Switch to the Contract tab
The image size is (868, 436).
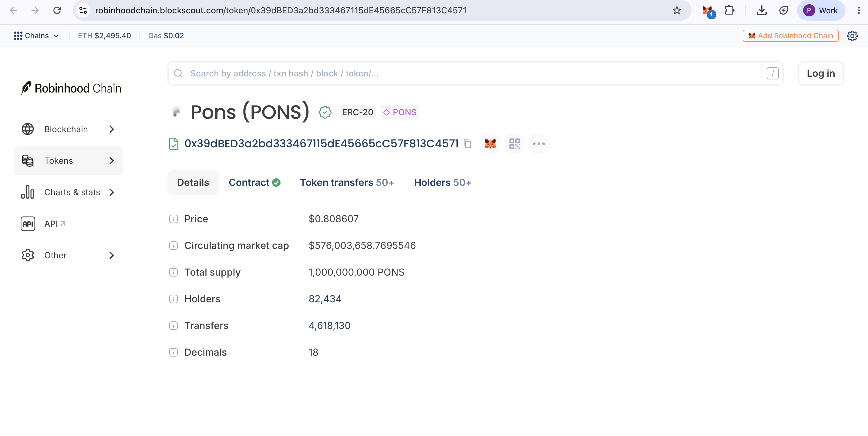(254, 182)
